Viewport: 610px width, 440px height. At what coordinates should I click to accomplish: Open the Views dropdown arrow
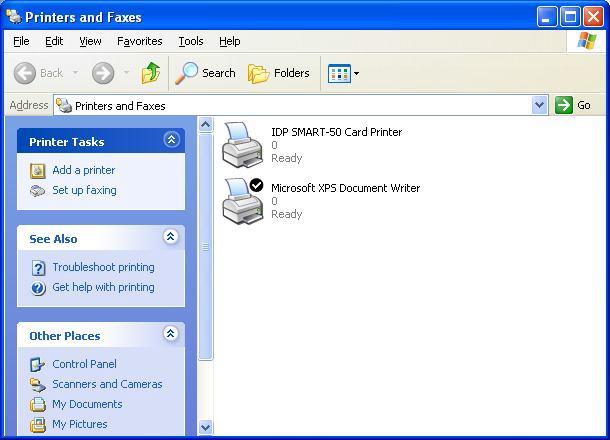click(356, 73)
